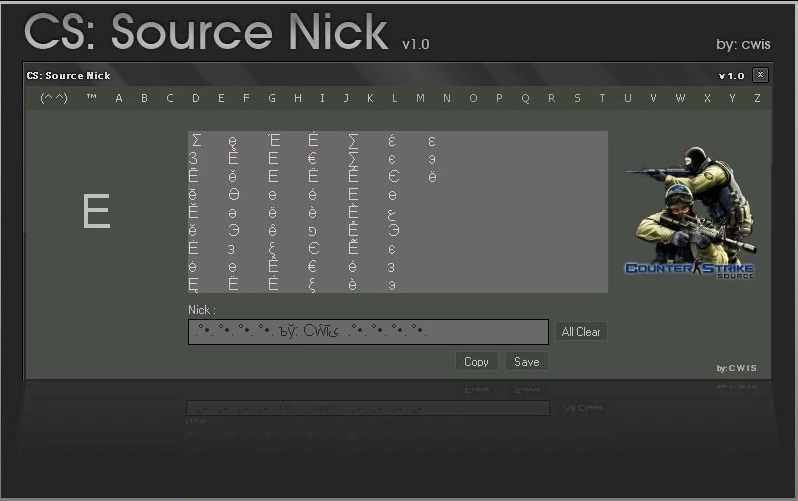Switch to the letter L tab
The height and width of the screenshot is (501, 798).
394,98
